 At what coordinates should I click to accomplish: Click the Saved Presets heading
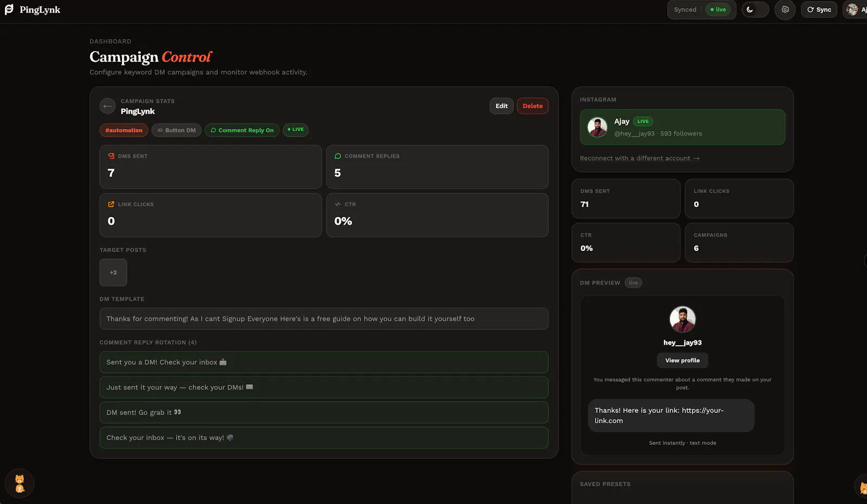coord(605,484)
